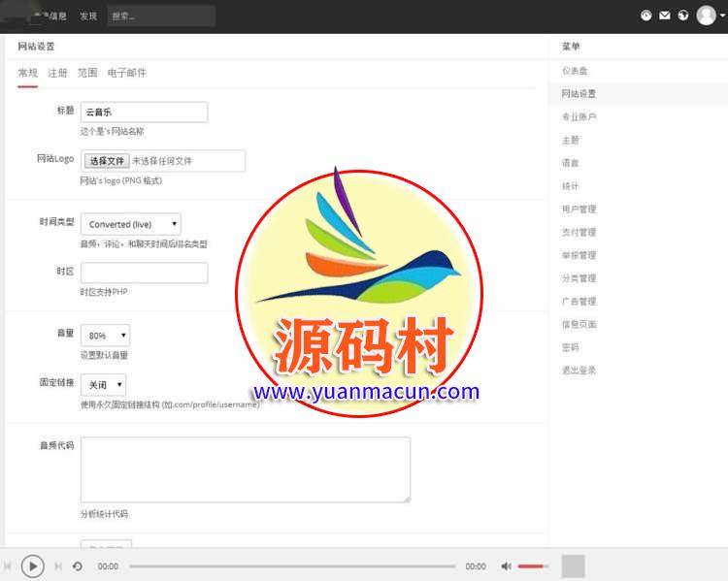Switch to the 常规 tab
Screen dimensions: 728x581
point(28,73)
